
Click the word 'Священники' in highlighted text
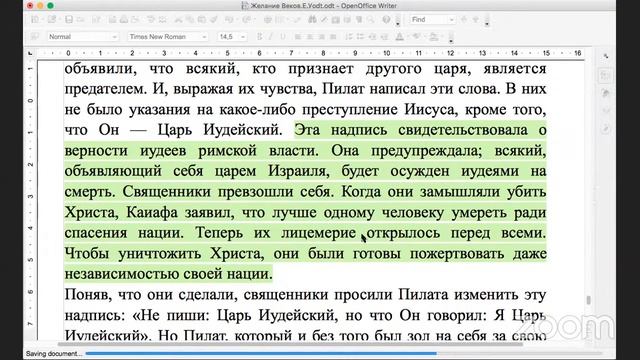pos(167,192)
